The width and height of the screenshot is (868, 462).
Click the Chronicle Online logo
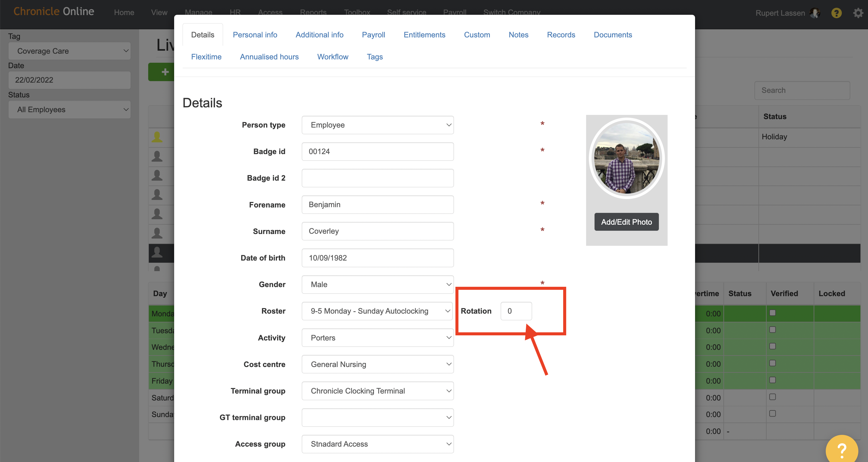pyautogui.click(x=54, y=11)
